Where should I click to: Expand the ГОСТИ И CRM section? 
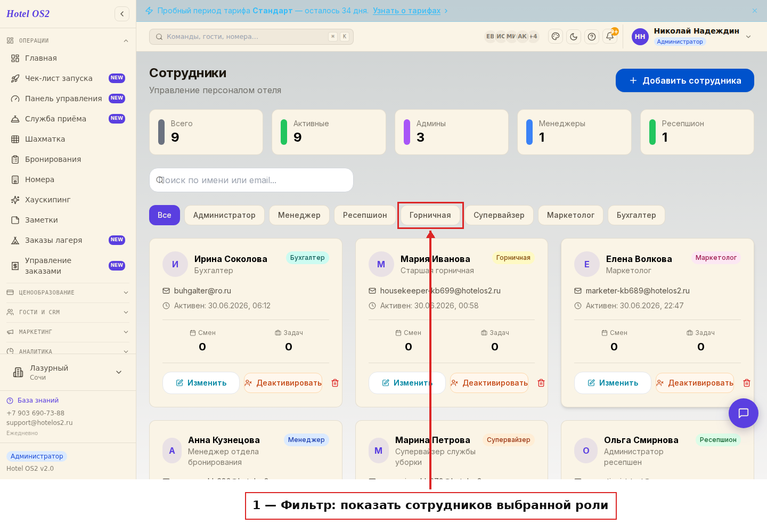pos(68,312)
